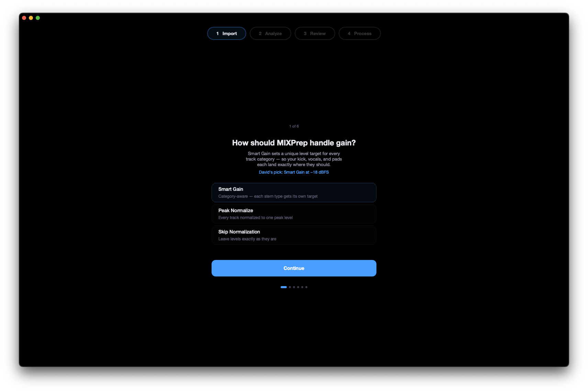This screenshot has height=392, width=588.
Task: Minimize the window with the yellow button
Action: click(x=31, y=18)
